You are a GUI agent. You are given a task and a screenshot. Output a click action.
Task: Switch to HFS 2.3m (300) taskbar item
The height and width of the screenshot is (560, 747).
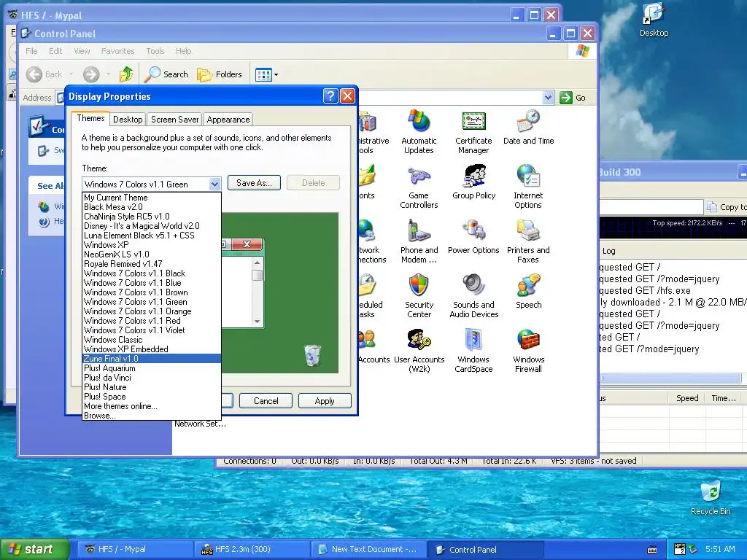[x=252, y=549]
